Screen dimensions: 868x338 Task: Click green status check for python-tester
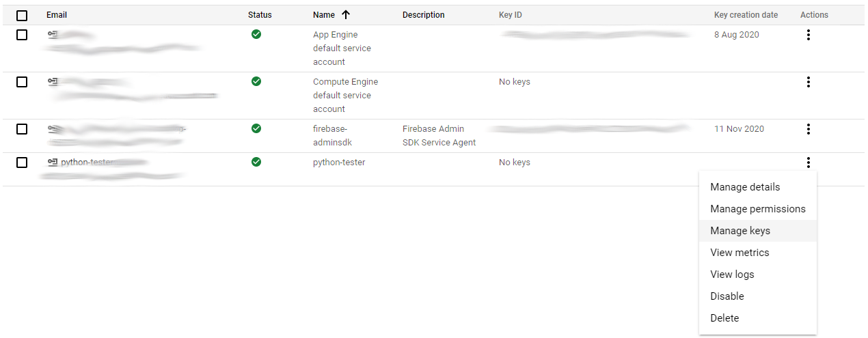tap(256, 162)
